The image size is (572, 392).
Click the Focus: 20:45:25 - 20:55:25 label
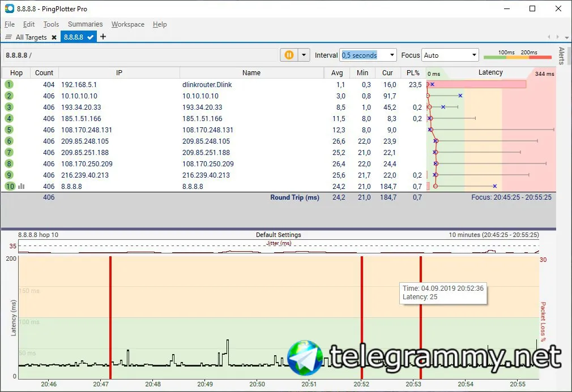[x=511, y=197]
